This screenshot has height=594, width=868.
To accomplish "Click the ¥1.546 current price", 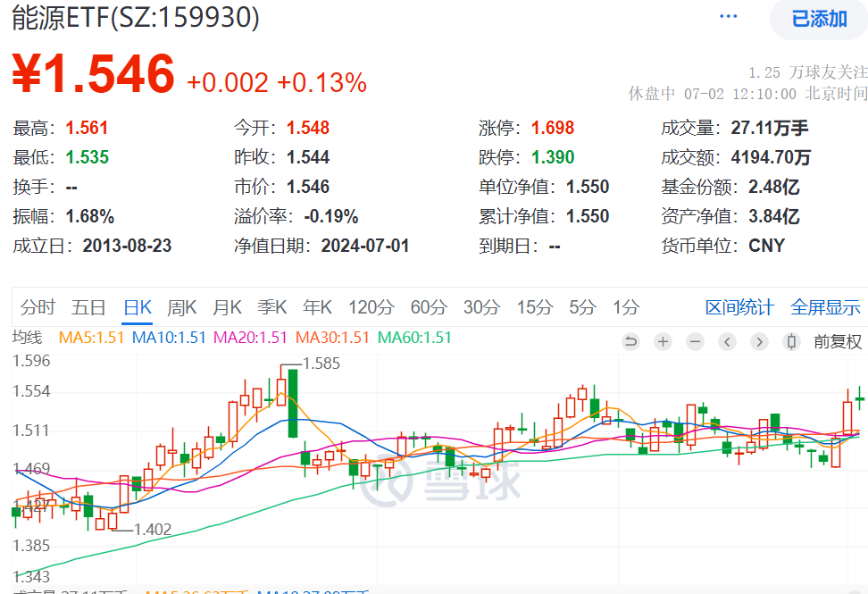I will 93,73.
